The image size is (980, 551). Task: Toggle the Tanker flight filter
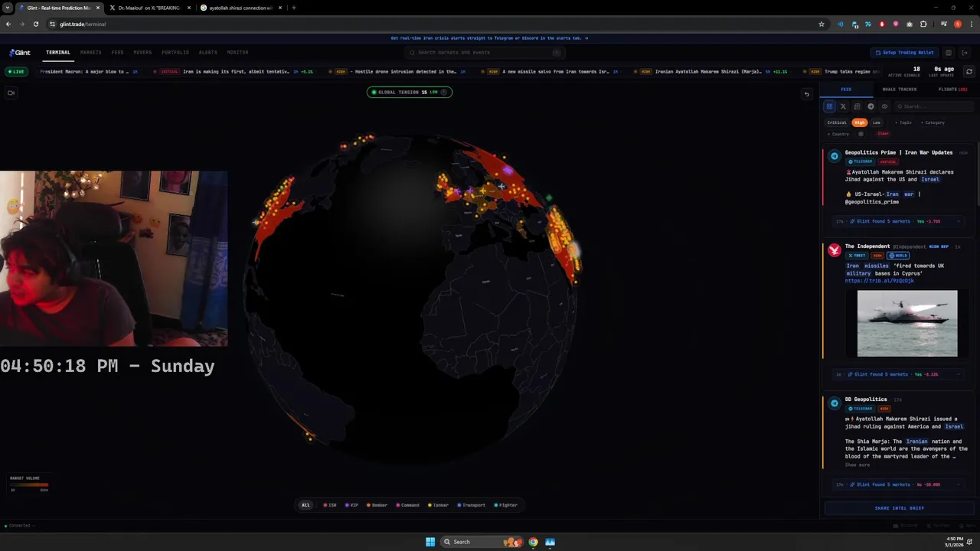[x=439, y=505]
